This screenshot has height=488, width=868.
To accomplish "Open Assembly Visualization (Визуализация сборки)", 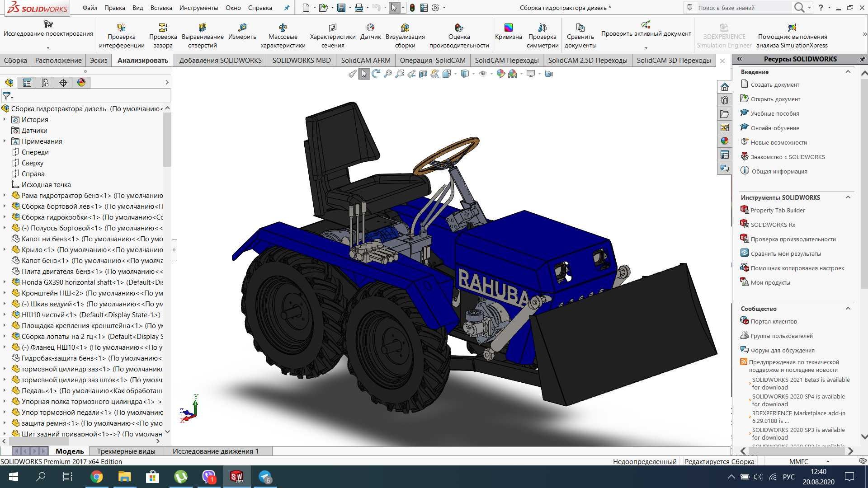I will click(405, 36).
